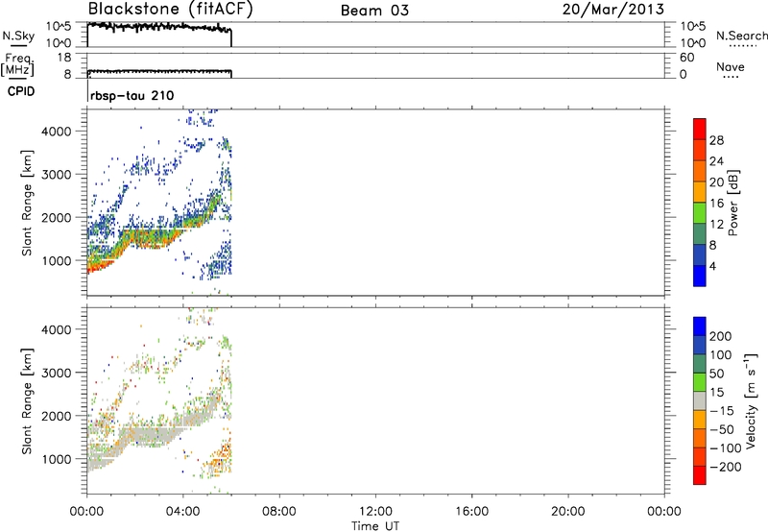Click the '4000' tick in the velocity panel

point(56,329)
